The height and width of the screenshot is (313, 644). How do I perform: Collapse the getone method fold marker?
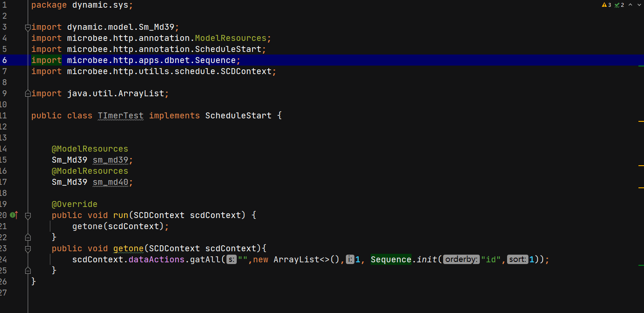tap(28, 249)
